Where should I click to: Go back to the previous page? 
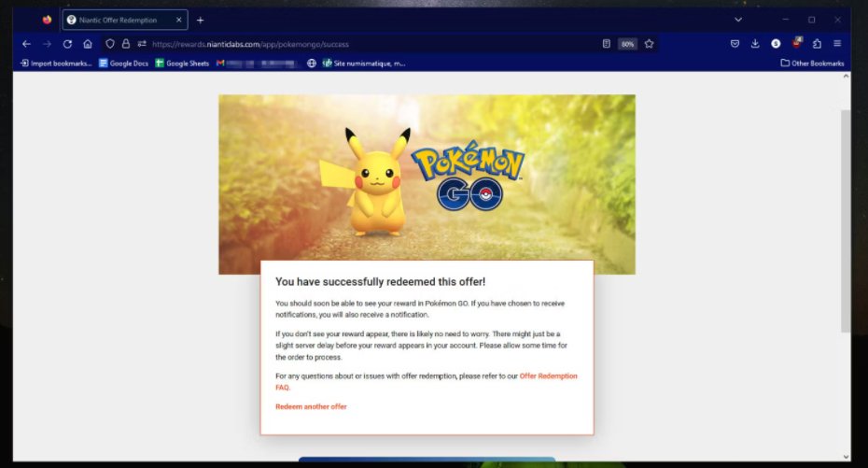pyautogui.click(x=26, y=44)
